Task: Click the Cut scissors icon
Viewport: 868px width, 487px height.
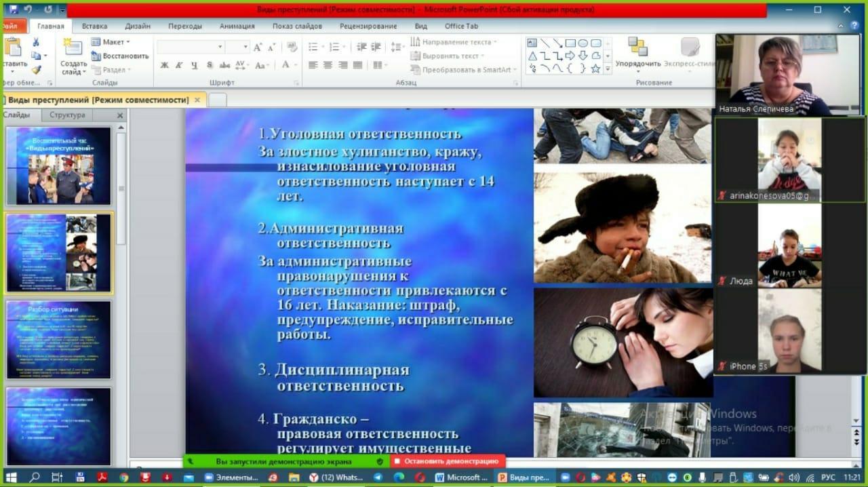Action: 36,42
